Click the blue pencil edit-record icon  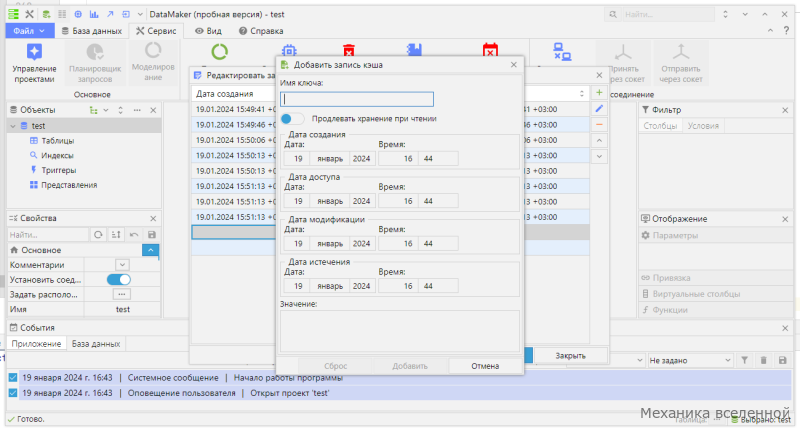(x=599, y=109)
